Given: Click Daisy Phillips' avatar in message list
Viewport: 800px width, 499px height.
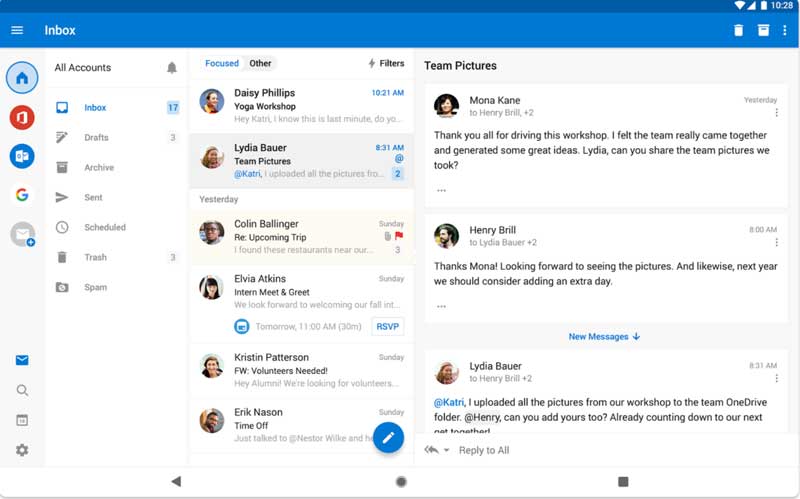Looking at the screenshot, I should pyautogui.click(x=211, y=101).
